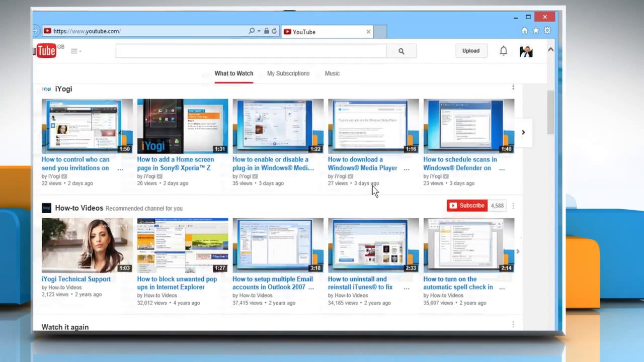Open 'How to schedule scans' video link
Viewport: 644px width, 362px height.
[x=460, y=164]
